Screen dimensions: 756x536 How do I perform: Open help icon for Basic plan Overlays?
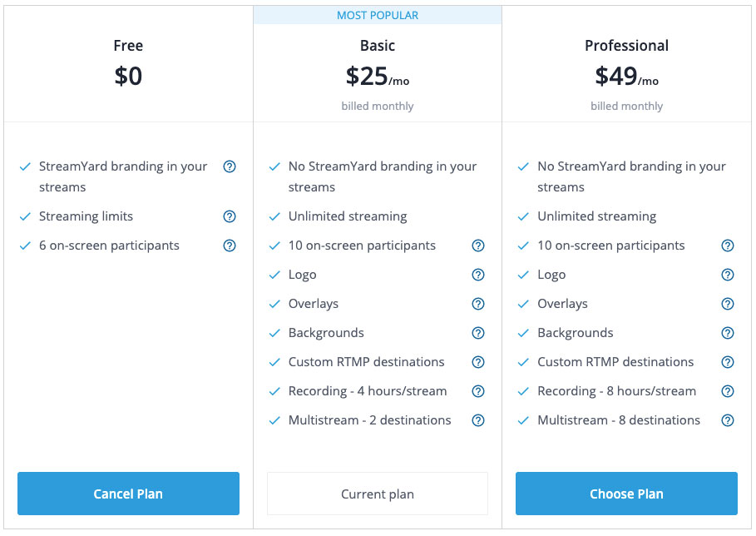click(478, 304)
